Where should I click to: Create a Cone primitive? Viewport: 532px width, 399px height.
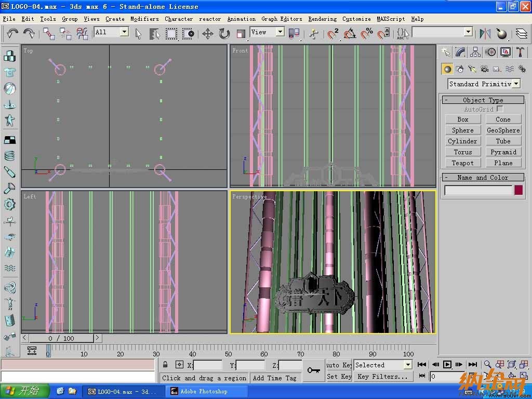pyautogui.click(x=503, y=119)
